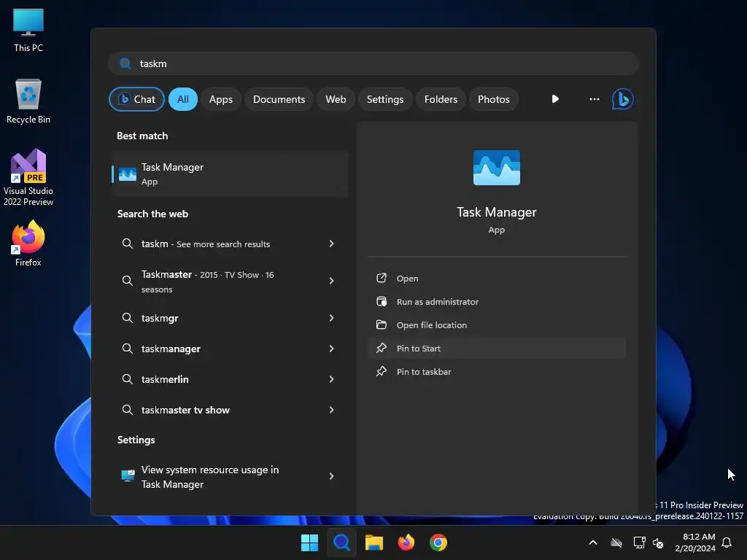The width and height of the screenshot is (747, 560).
Task: Click 'taskm - See more search results'
Action: pos(230,244)
